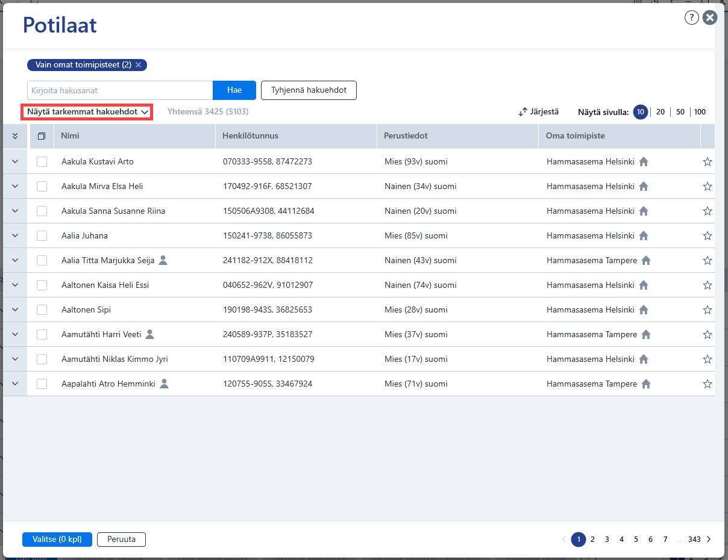728x560 pixels.
Task: Click the Kirjoita hakusanat search field
Action: [120, 90]
